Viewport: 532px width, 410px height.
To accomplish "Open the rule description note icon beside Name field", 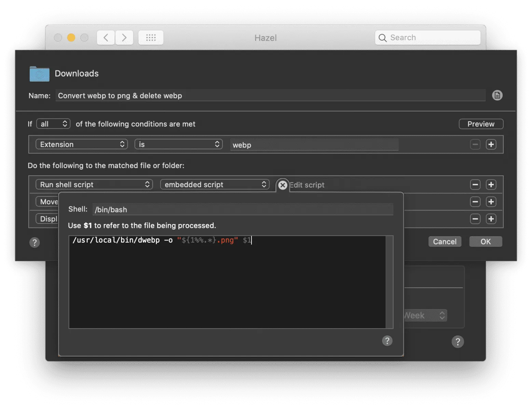I will 497,95.
